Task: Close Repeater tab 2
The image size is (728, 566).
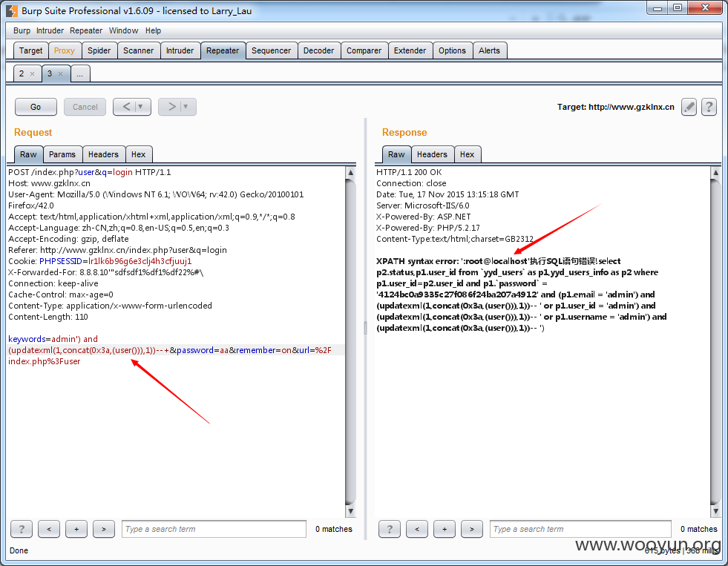Action: coord(32,73)
